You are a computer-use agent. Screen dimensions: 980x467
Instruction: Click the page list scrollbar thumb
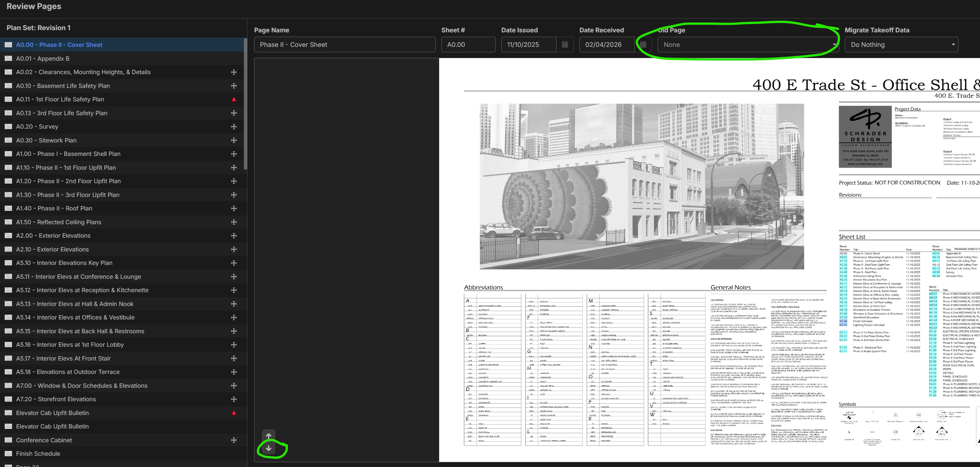(245, 103)
